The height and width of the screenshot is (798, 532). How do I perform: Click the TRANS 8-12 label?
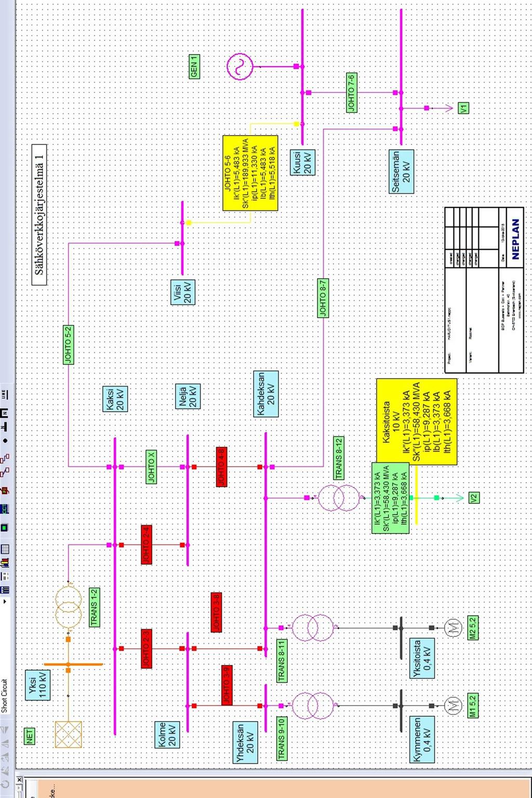(339, 458)
